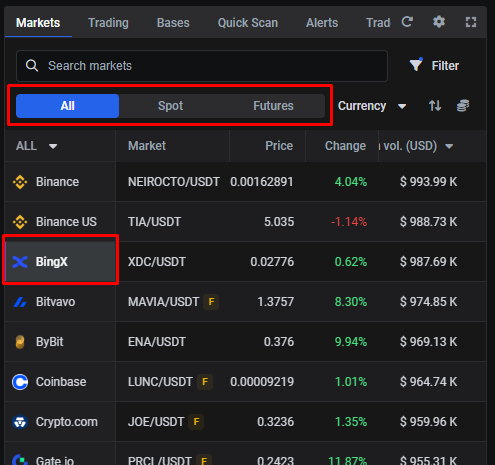Screen dimensions: 495x465
Task: Select the All market type toggle
Action: click(67, 106)
